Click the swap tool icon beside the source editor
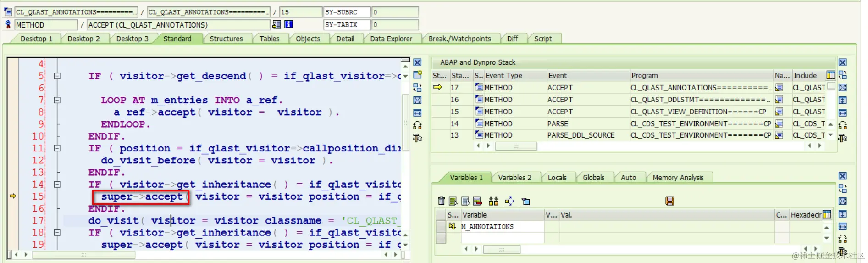The width and height of the screenshot is (868, 263). 417,87
